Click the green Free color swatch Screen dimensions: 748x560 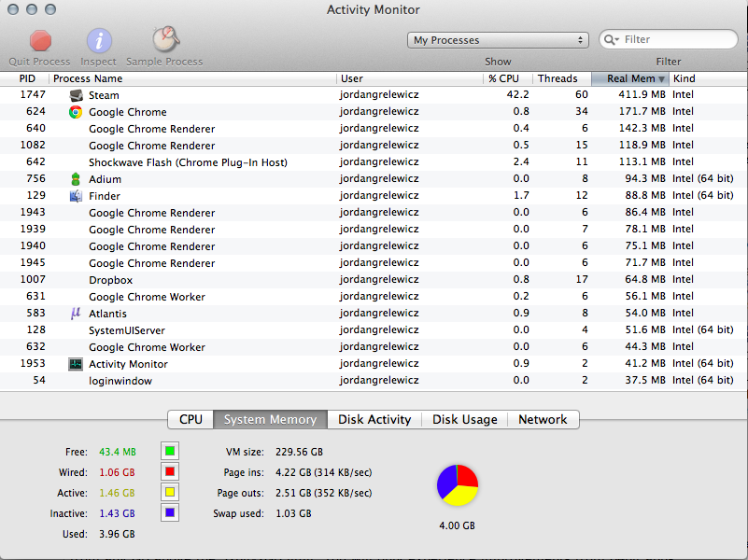(x=170, y=451)
